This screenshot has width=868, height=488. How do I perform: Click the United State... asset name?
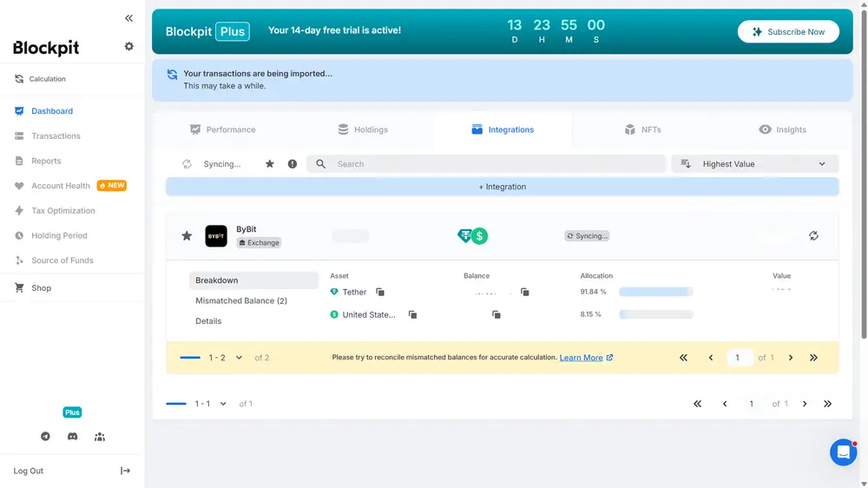pos(369,314)
